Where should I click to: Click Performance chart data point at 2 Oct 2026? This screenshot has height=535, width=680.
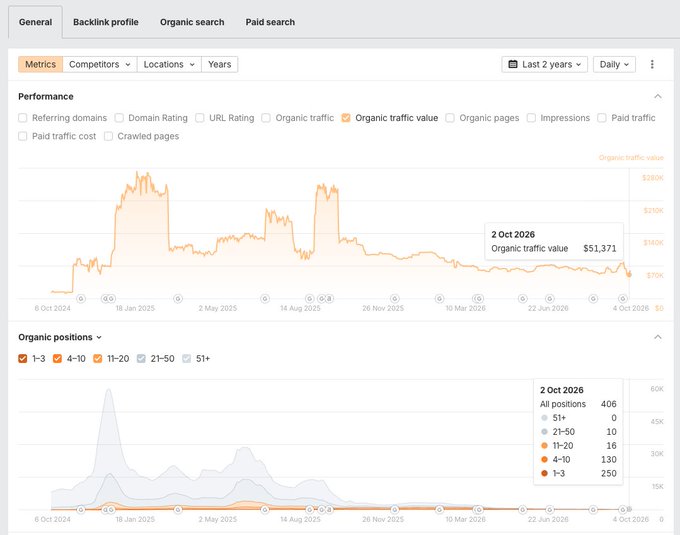click(629, 274)
